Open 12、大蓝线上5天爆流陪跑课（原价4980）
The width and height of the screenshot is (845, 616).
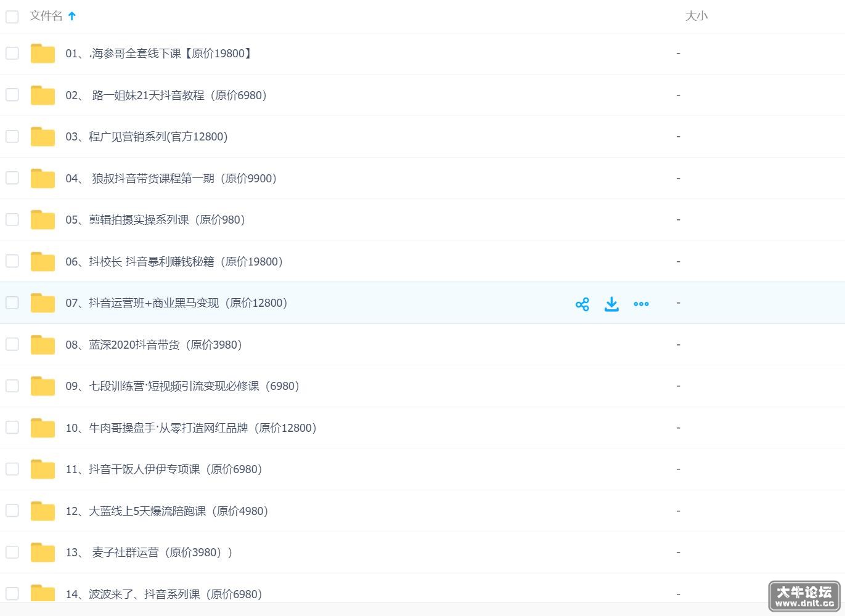click(167, 511)
